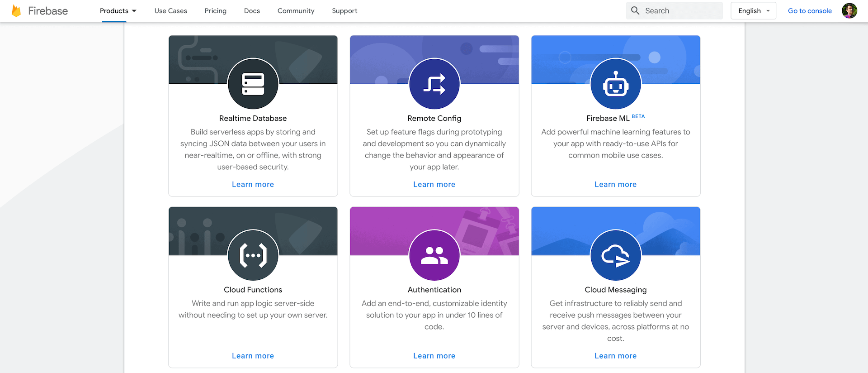Select Community in the top navigation
868x373 pixels.
click(x=296, y=11)
